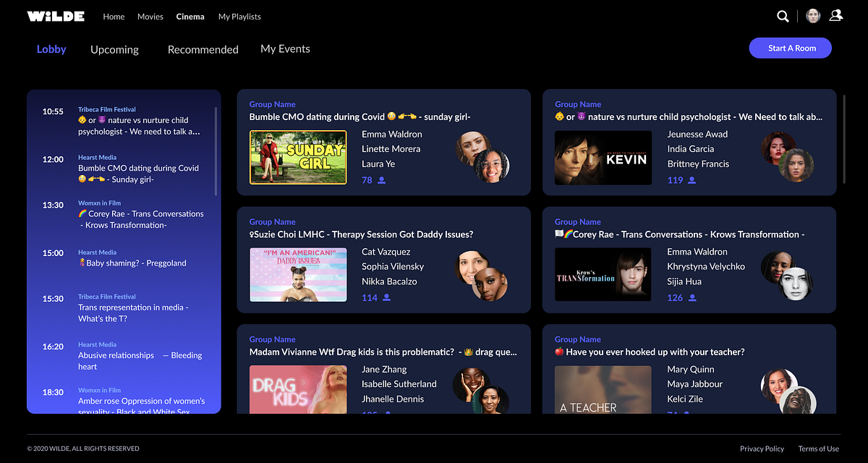Click host name Jane Zhang
868x463 pixels.
click(384, 369)
